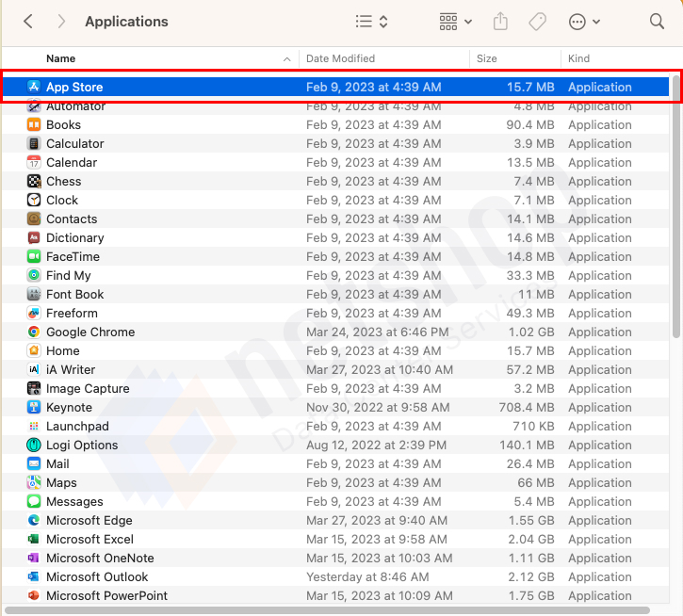Open the group-by grid dropdown
The width and height of the screenshot is (683, 616).
(x=456, y=22)
